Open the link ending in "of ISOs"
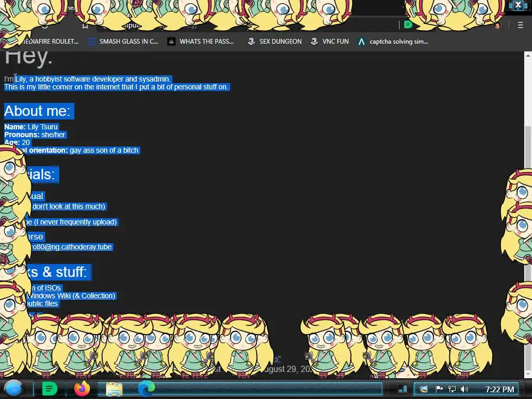The image size is (532, 399). point(46,288)
